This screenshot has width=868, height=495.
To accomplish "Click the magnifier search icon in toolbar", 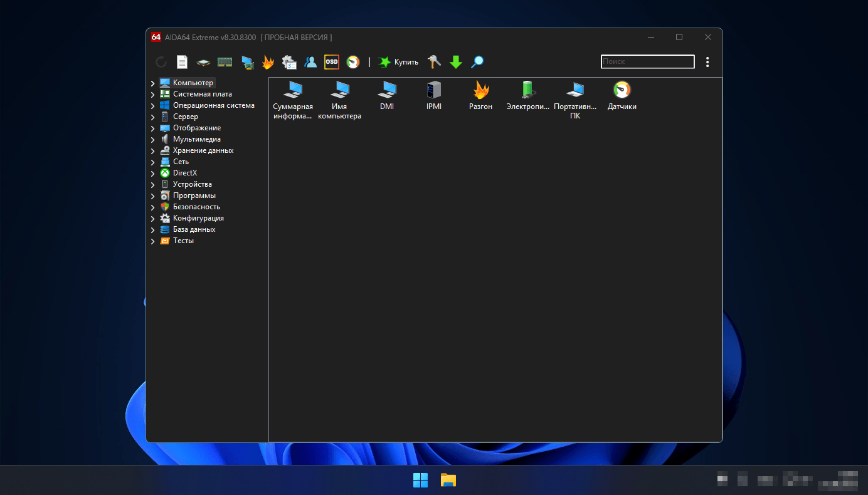I will pyautogui.click(x=477, y=62).
